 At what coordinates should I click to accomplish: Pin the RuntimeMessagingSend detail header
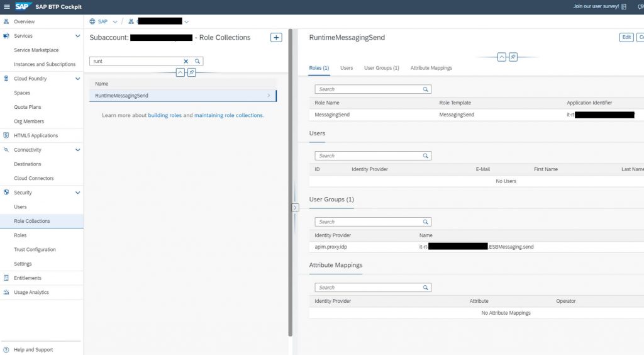point(513,57)
